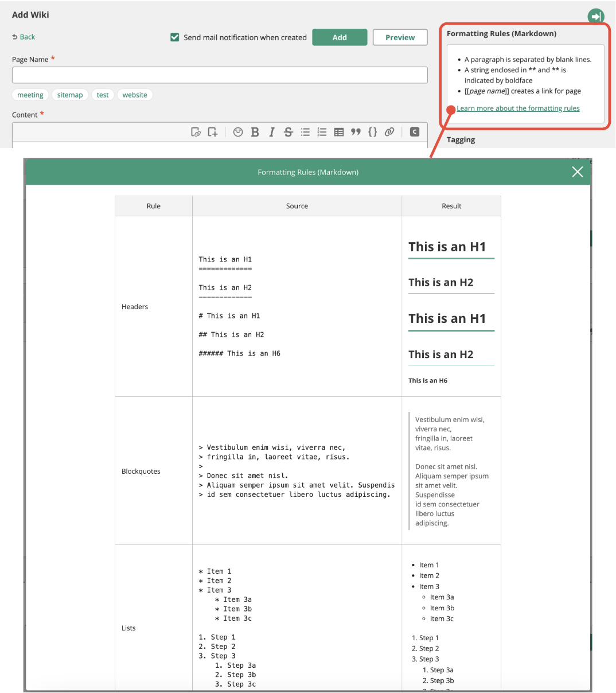Click the Page Name input field
The height and width of the screenshot is (693, 616).
[x=220, y=75]
